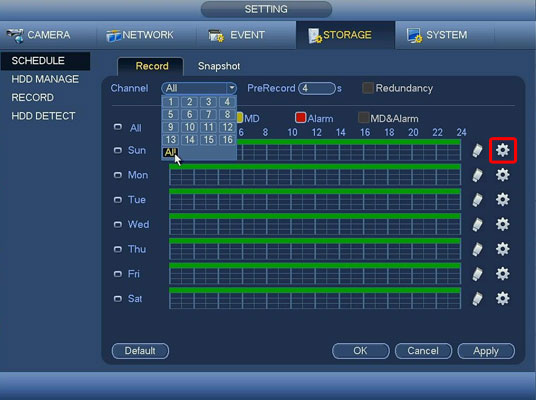The height and width of the screenshot is (400, 536).
Task: Open the NETWORK settings tab
Action: (140, 35)
